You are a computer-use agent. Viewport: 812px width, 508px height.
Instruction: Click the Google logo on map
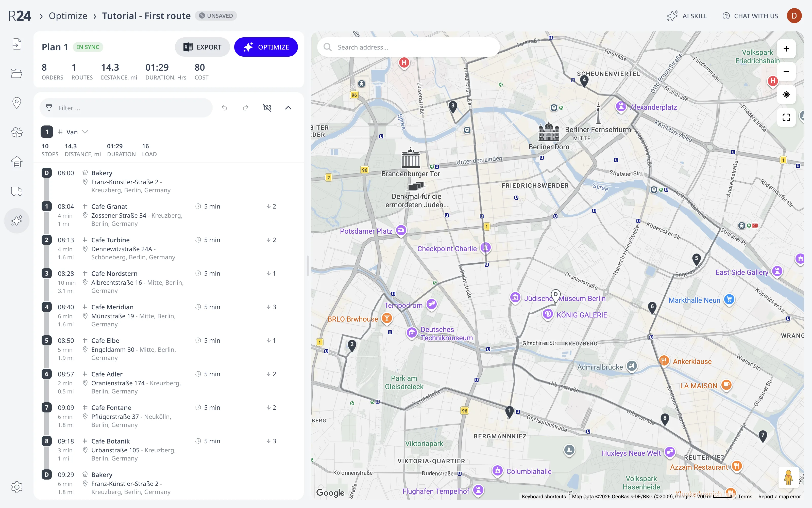coord(330,493)
